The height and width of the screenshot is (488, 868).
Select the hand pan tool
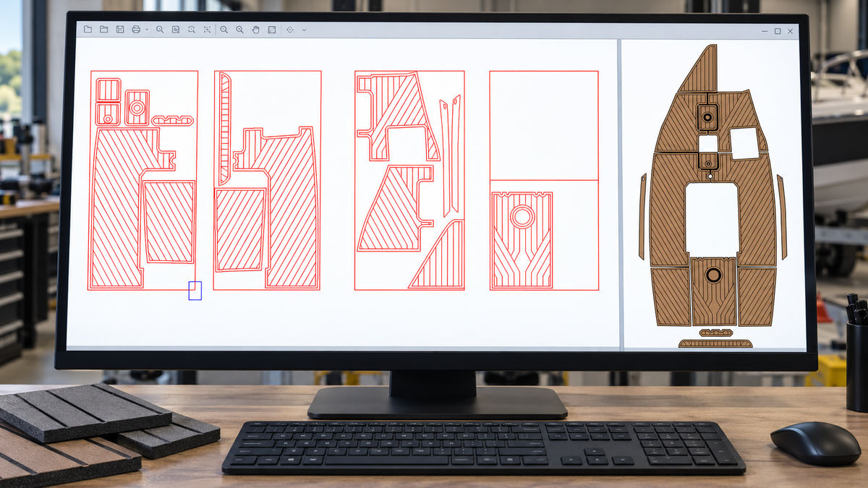(x=255, y=30)
